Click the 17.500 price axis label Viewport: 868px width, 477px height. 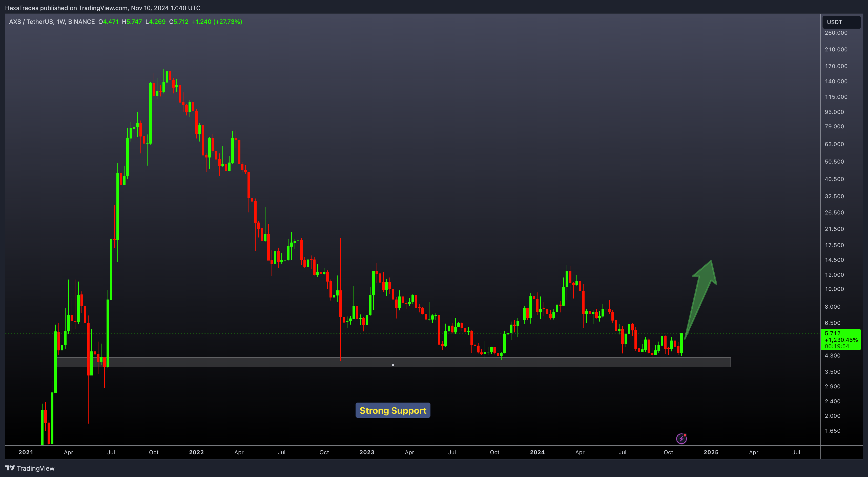(834, 245)
